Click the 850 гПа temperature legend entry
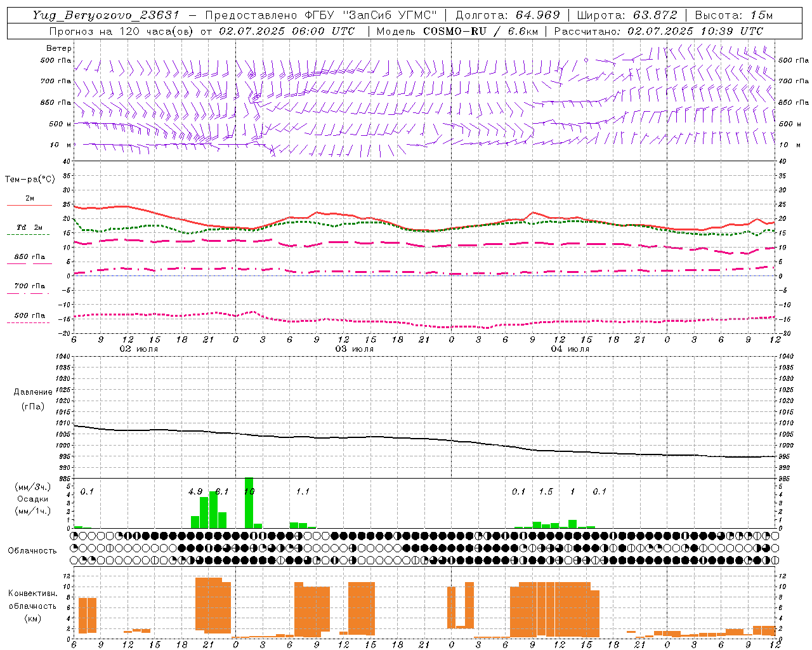The width and height of the screenshot is (812, 650). click(x=29, y=258)
